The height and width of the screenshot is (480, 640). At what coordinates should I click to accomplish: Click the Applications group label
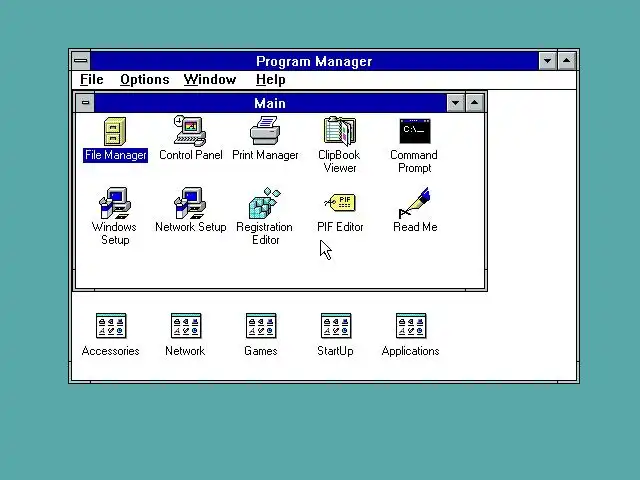(x=411, y=351)
